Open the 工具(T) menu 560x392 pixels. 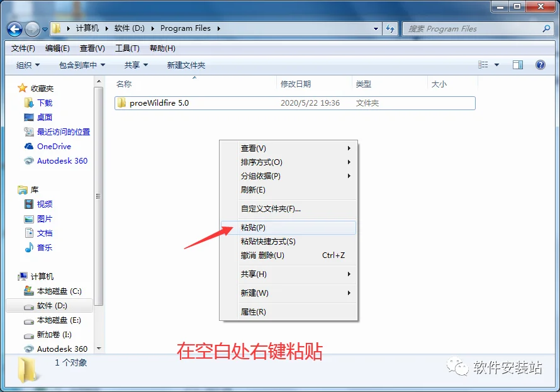click(x=127, y=48)
